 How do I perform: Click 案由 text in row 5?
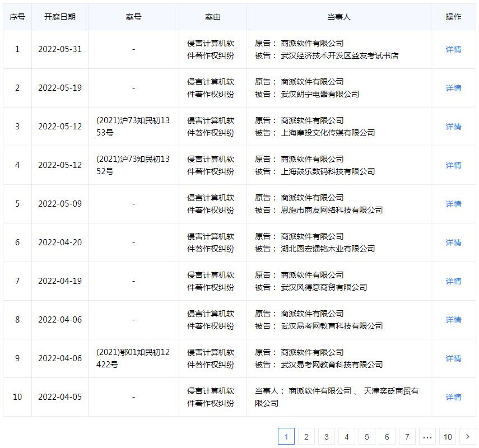point(211,204)
